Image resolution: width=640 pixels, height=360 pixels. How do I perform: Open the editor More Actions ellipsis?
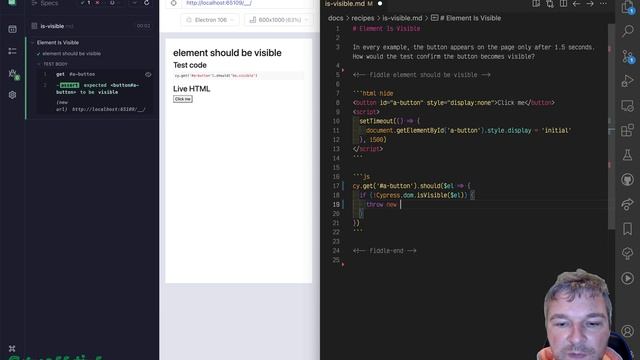[603, 4]
